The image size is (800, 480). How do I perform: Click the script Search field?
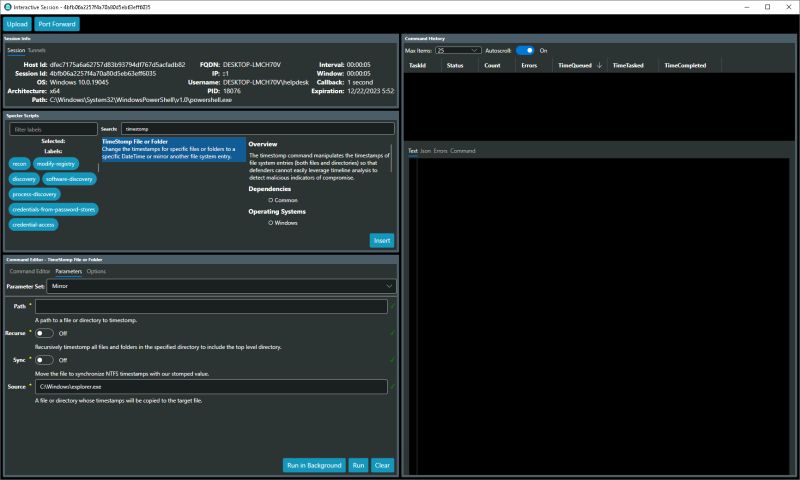coord(258,129)
